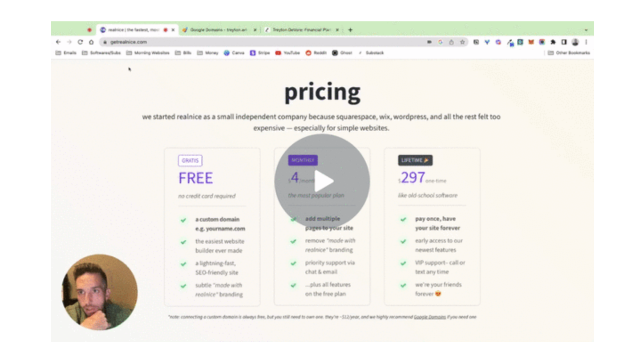Image resolution: width=640 pixels, height=364 pixels.
Task: Click the "pricing" heading
Action: 322,93
